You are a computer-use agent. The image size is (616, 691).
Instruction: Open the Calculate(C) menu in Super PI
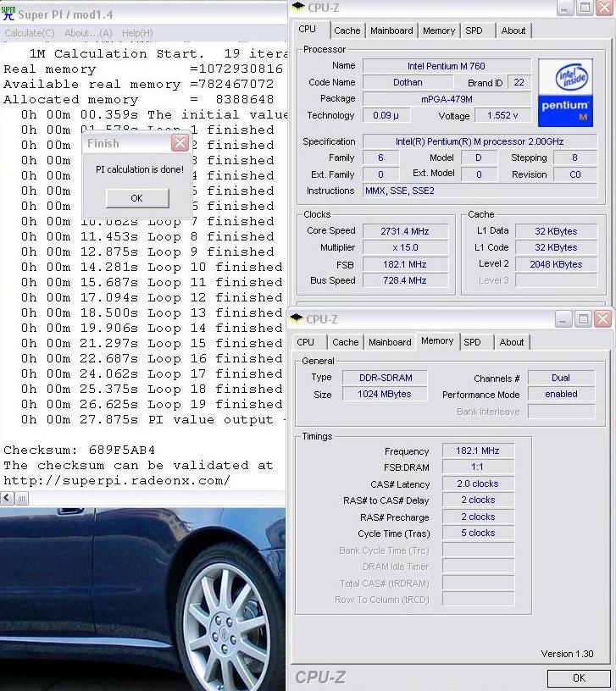(30, 33)
